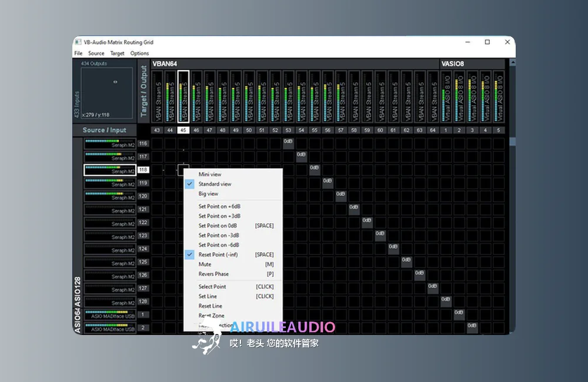The height and width of the screenshot is (382, 588).
Task: Click the 0dB routing point on row 116
Action: [288, 143]
